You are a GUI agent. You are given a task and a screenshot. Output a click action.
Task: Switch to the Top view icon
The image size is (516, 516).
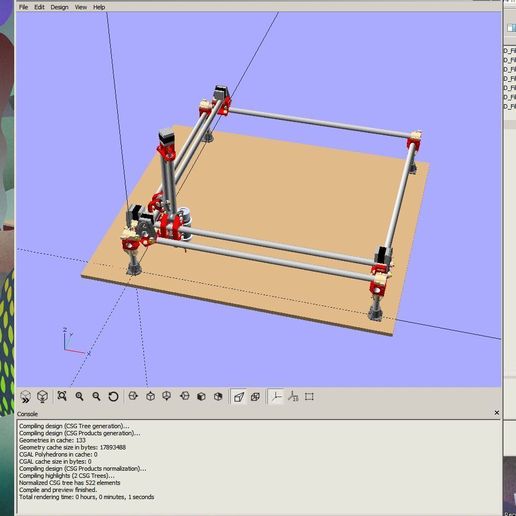pyautogui.click(x=150, y=396)
